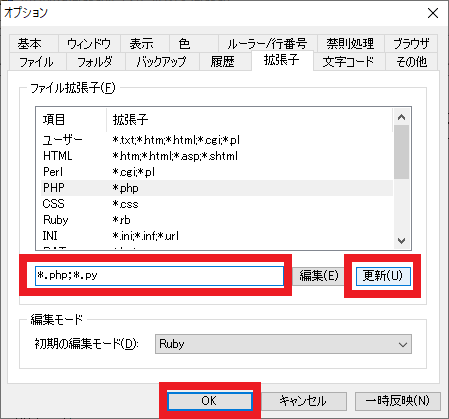This screenshot has width=449, height=419.
Task: Go to the バックアップ tab
Action: point(162,62)
